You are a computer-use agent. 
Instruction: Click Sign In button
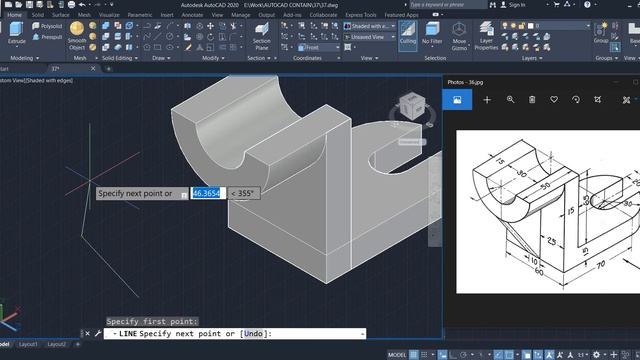pyautogui.click(x=513, y=5)
